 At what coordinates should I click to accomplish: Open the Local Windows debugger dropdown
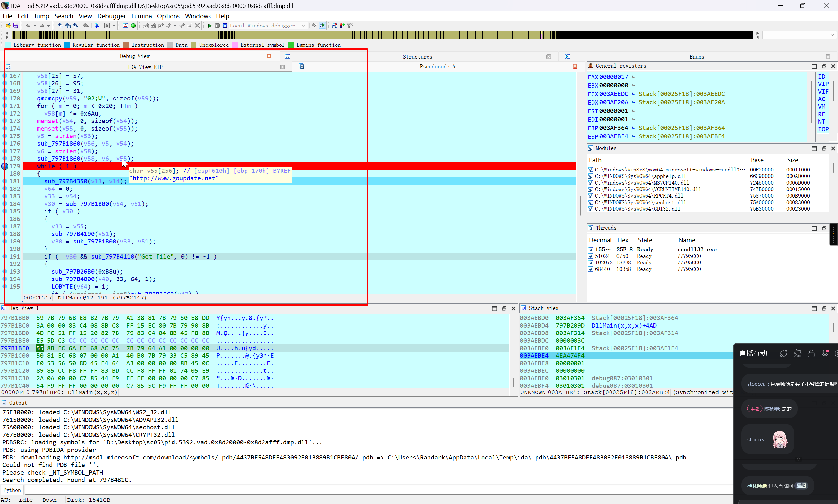coord(268,26)
